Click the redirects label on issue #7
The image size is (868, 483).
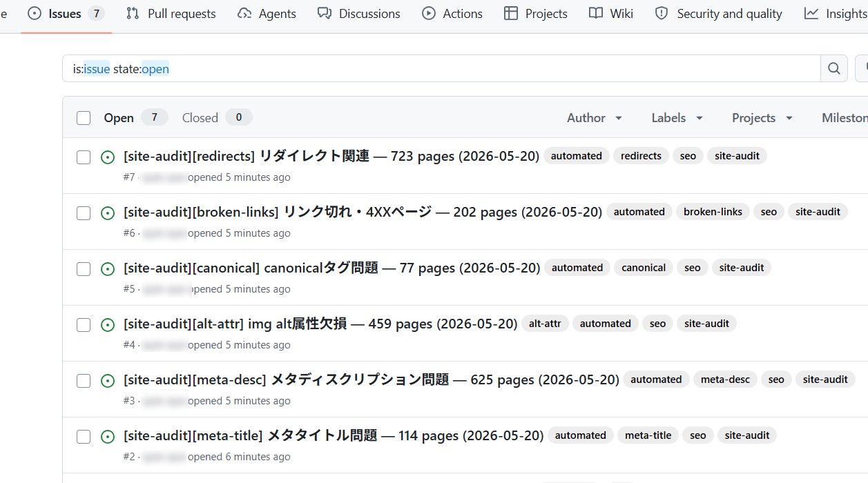click(641, 156)
